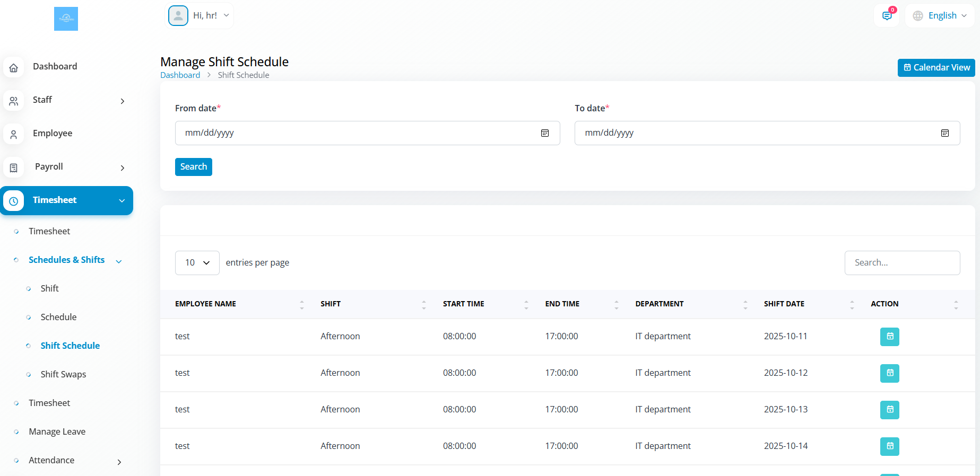This screenshot has width=980, height=476.
Task: Open the English language dropdown
Action: 940,16
